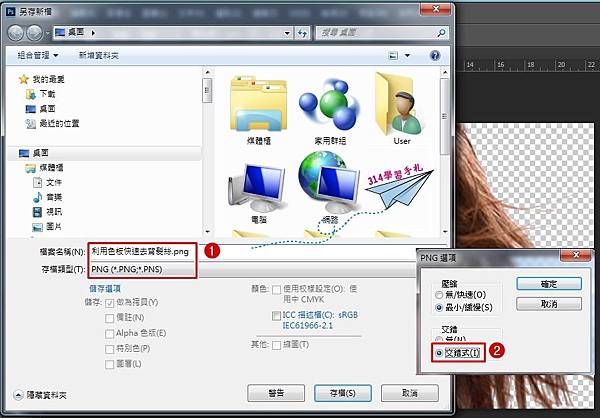Toggle 備註(N) checkbox
This screenshot has height=418, width=600.
click(109, 318)
